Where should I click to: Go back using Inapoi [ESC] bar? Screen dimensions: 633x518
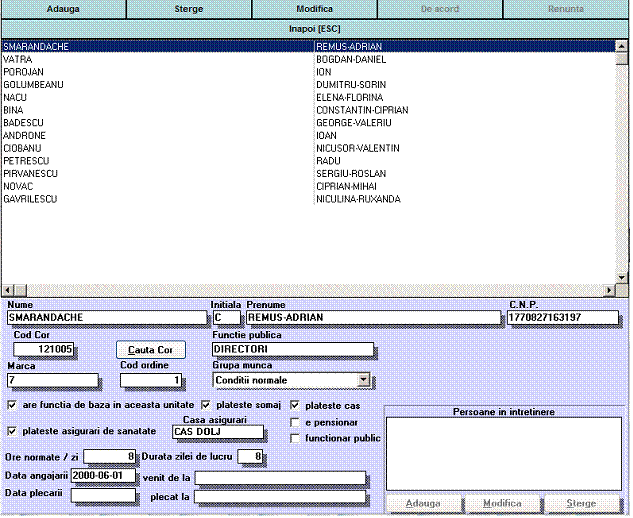pos(315,28)
